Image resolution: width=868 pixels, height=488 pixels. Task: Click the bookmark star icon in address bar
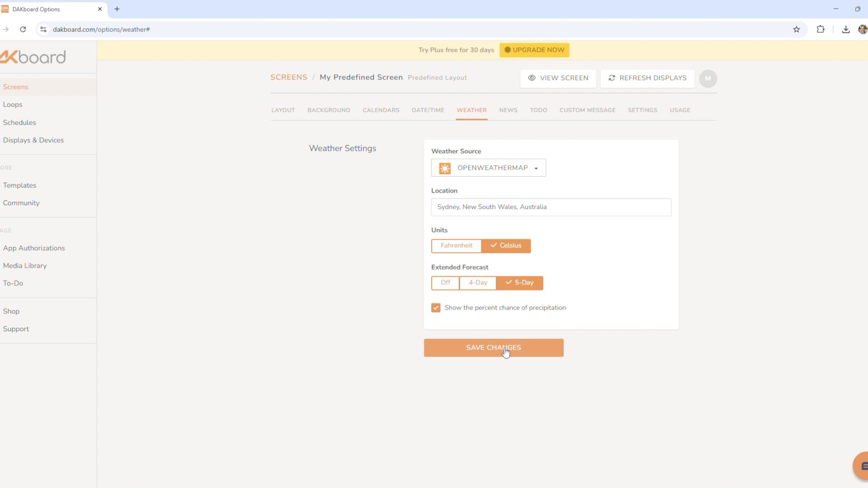[x=796, y=29]
